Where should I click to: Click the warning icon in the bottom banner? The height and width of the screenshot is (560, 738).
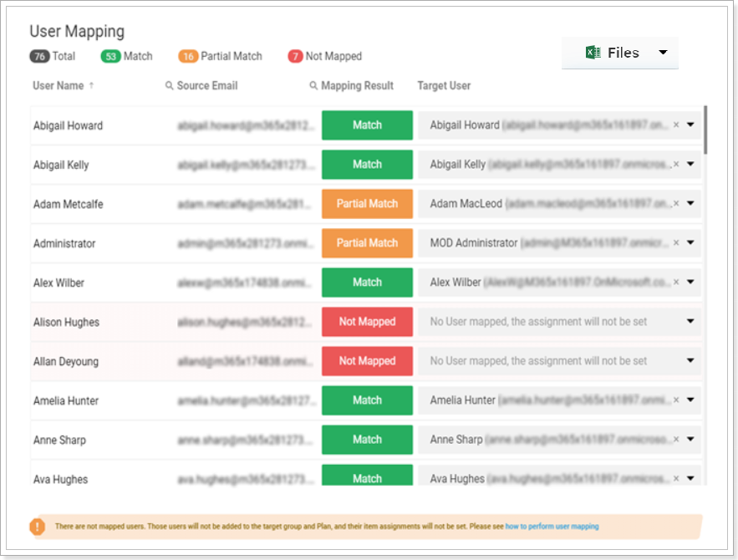pyautogui.click(x=38, y=527)
